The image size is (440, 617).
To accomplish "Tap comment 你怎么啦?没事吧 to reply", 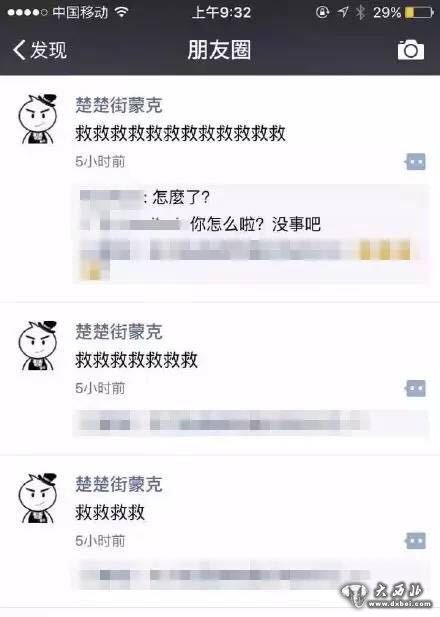I will click(256, 224).
